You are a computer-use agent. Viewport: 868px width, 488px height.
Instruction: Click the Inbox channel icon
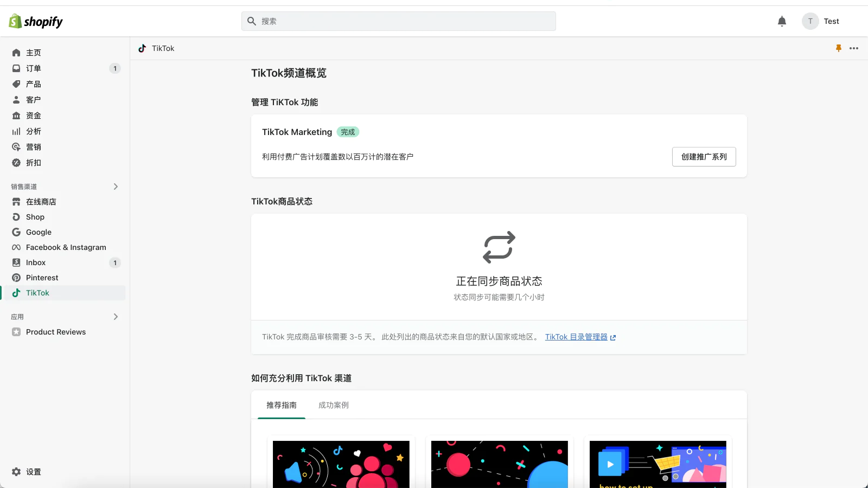pos(16,262)
